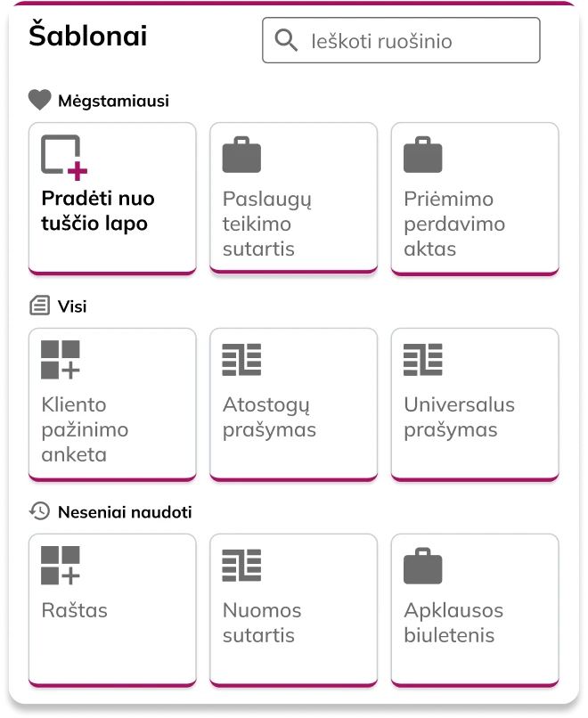The width and height of the screenshot is (588, 718).
Task: Select the Atostogų prašymas card
Action: pos(293,404)
